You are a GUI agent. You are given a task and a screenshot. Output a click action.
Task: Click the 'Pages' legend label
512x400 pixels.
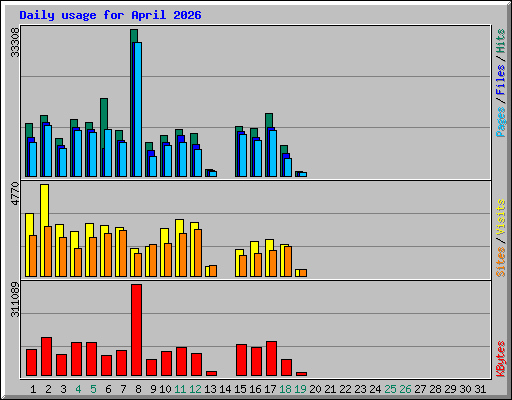coord(501,122)
